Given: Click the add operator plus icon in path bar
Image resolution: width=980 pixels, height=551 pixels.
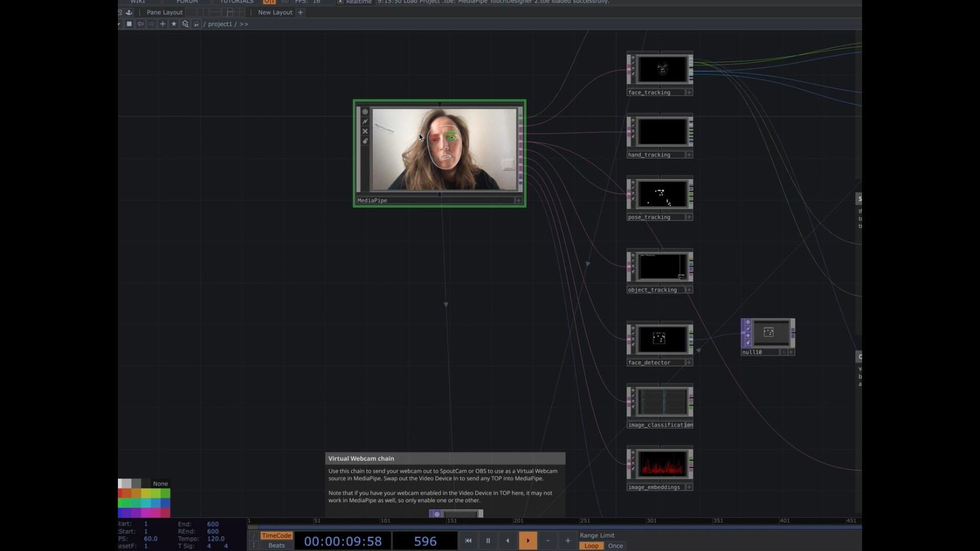Looking at the screenshot, I should point(163,24).
